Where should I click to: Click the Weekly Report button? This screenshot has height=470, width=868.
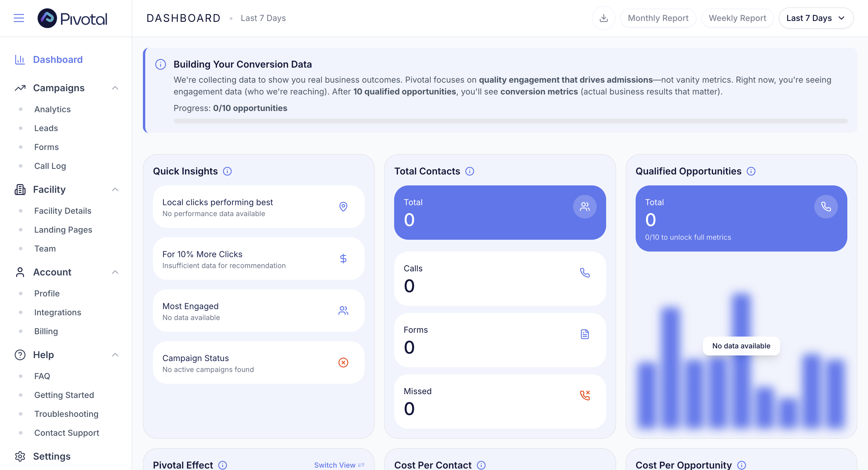click(x=737, y=18)
